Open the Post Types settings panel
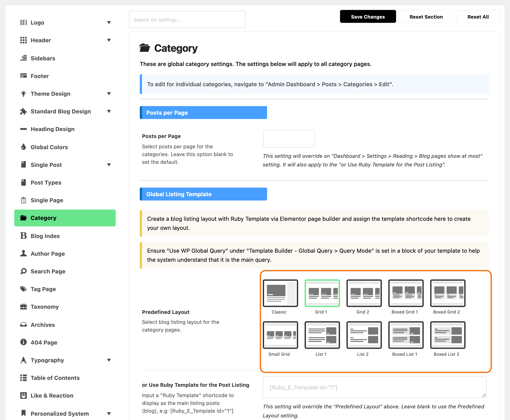 (65, 182)
